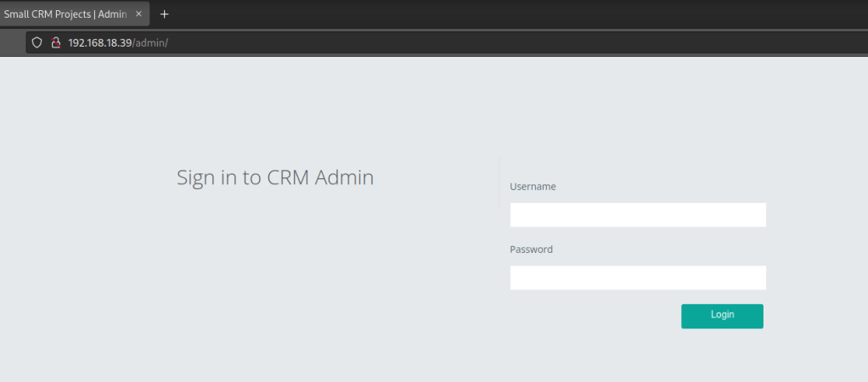Viewport: 868px width, 382px height.
Task: Click the insecure connection padlock icon
Action: (54, 42)
